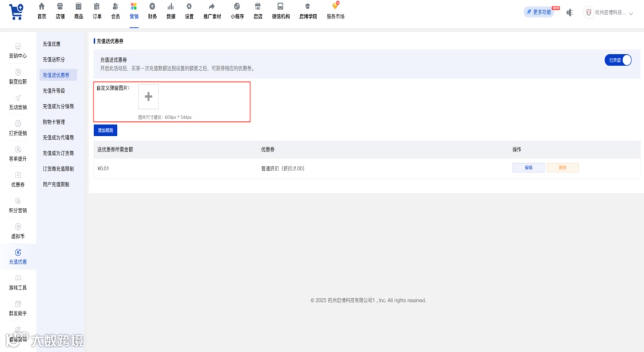Click the speaker announcement icon
The width and height of the screenshot is (644, 352).
569,13
